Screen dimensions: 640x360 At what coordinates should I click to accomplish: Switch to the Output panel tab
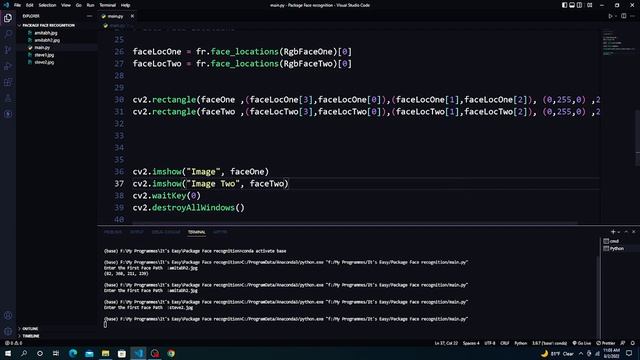click(x=136, y=232)
